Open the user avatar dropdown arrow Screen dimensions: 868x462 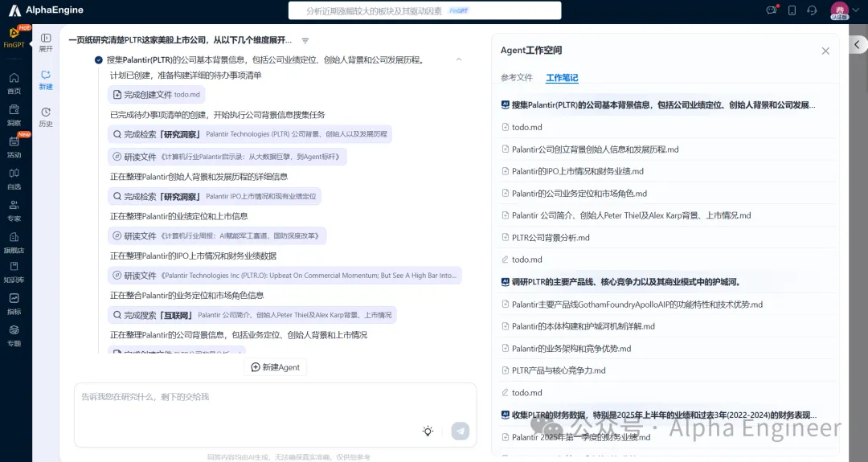(x=857, y=10)
